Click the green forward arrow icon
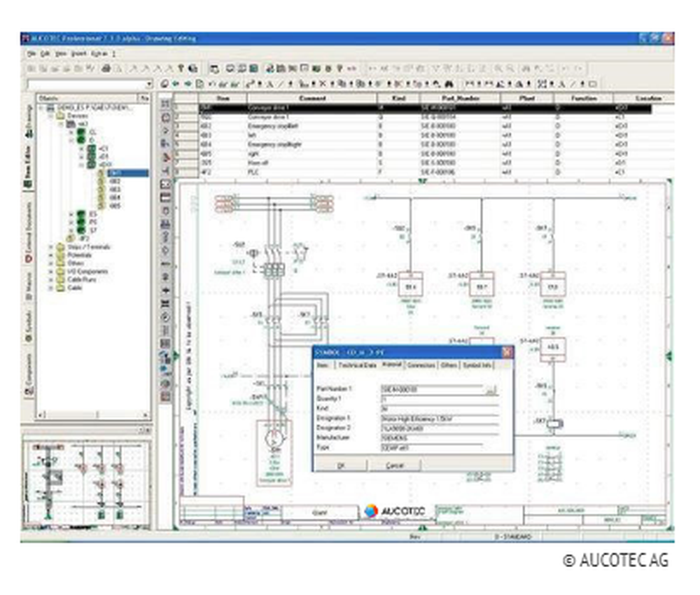Viewport: 700px width, 595px height. [x=188, y=83]
